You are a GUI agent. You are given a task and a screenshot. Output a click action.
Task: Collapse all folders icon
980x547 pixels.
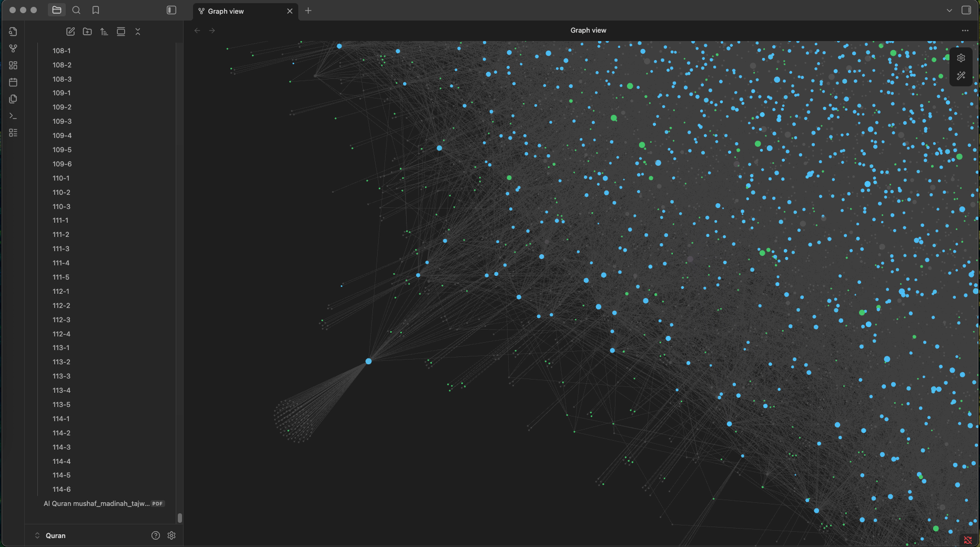(x=138, y=32)
